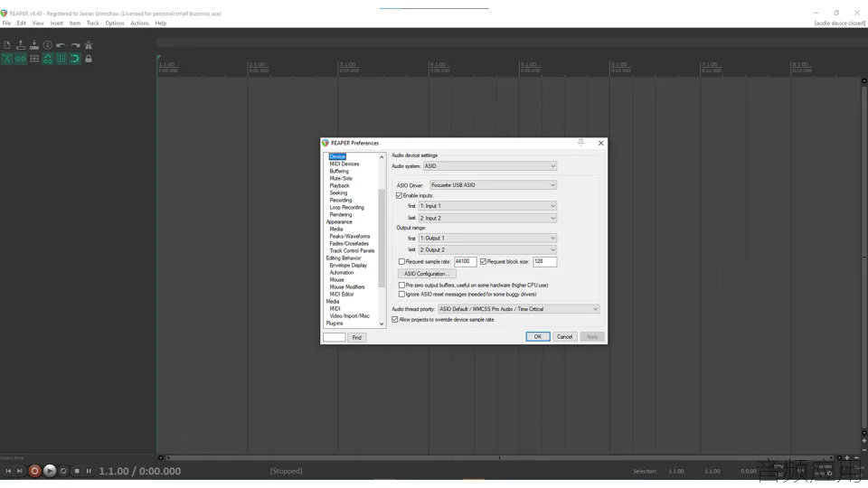Screen dimensions: 868x488
Task: Select MIDI Devices in preferences tree
Action: coord(344,164)
